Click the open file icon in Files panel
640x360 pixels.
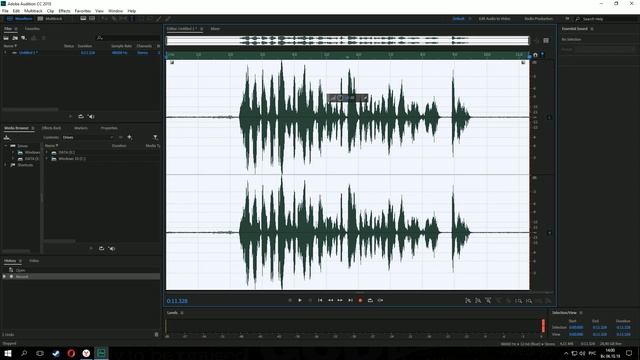tap(6, 38)
